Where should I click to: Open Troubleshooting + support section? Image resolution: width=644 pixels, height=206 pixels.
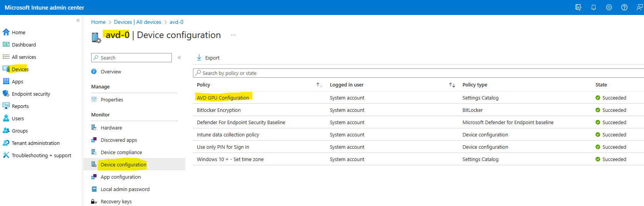click(x=42, y=156)
